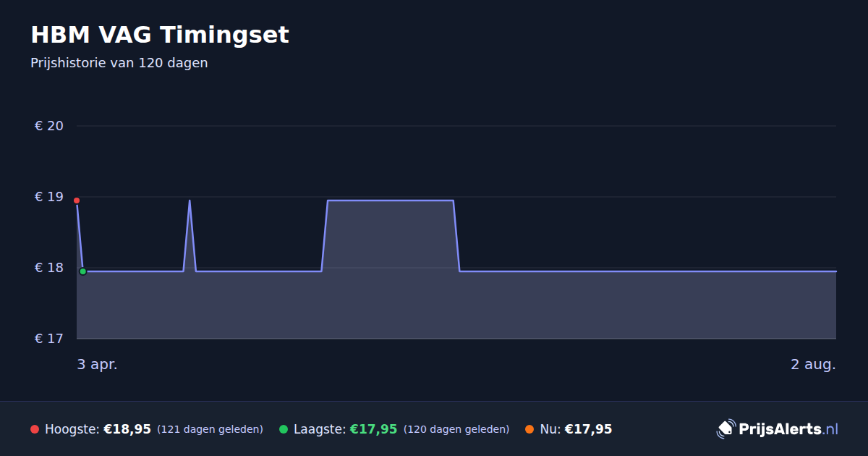This screenshot has width=868, height=456.
Task: Click the PrijsAlerts price tag logo icon
Action: [x=726, y=429]
